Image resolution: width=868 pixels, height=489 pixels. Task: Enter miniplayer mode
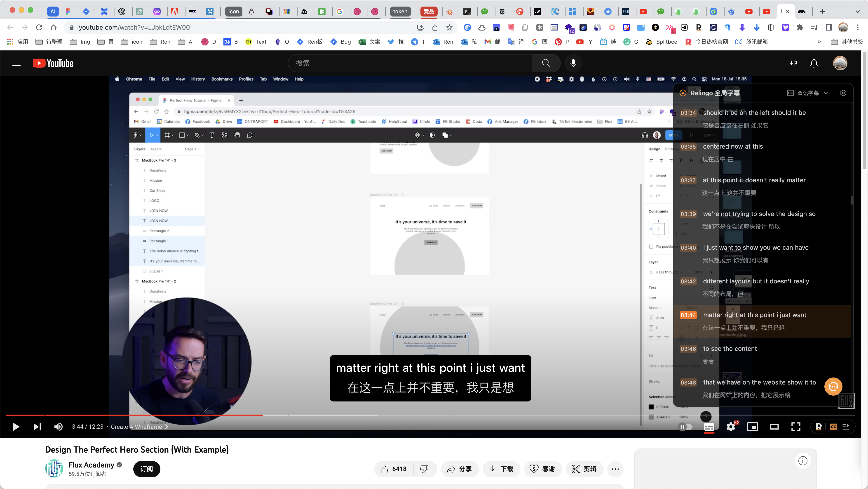(x=752, y=427)
